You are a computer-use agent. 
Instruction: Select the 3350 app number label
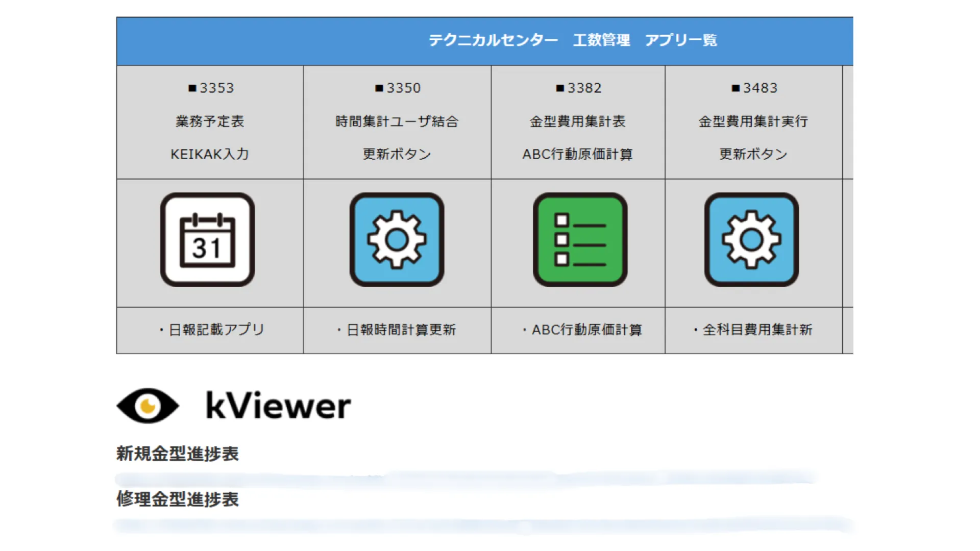398,88
